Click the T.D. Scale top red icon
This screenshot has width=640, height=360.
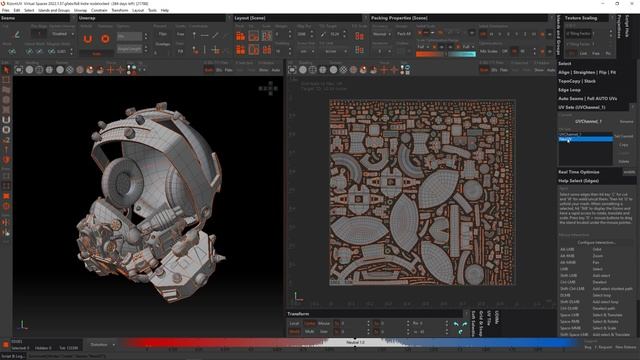click(x=360, y=36)
